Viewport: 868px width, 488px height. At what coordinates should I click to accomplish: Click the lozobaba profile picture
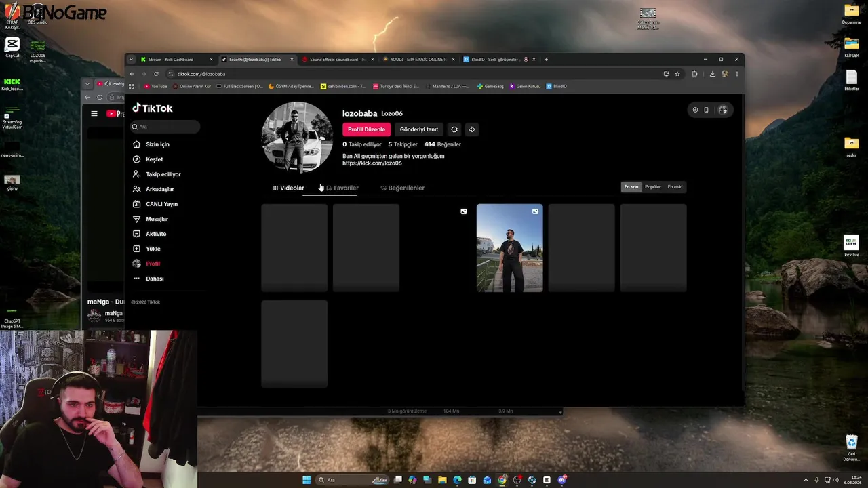[x=296, y=137]
